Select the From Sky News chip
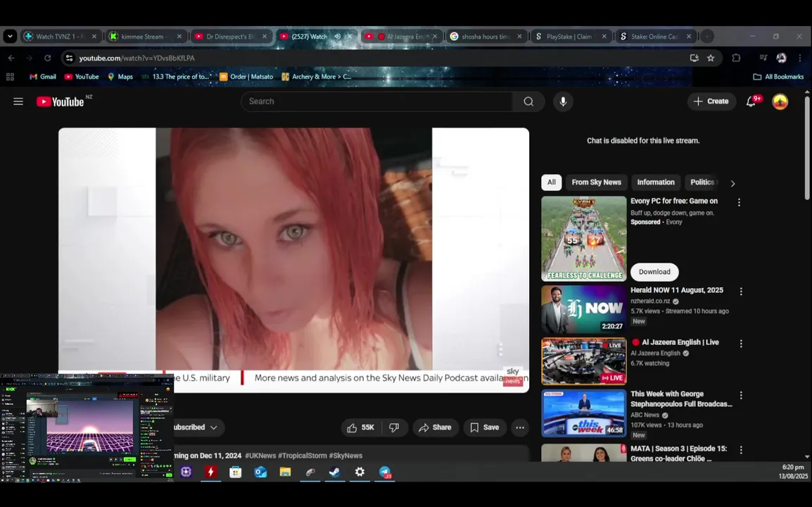This screenshot has height=507, width=812. coord(596,182)
